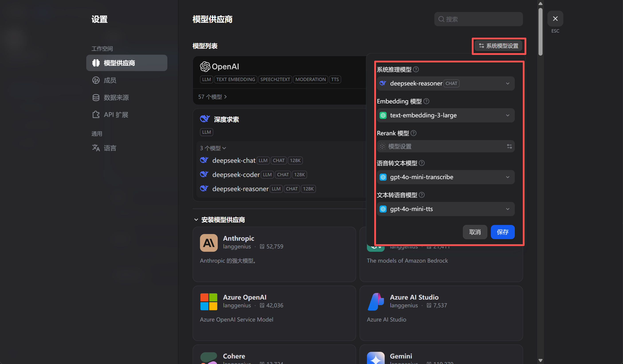Click the OpenAI MODERATION tag
The image size is (623, 364).
tap(310, 79)
